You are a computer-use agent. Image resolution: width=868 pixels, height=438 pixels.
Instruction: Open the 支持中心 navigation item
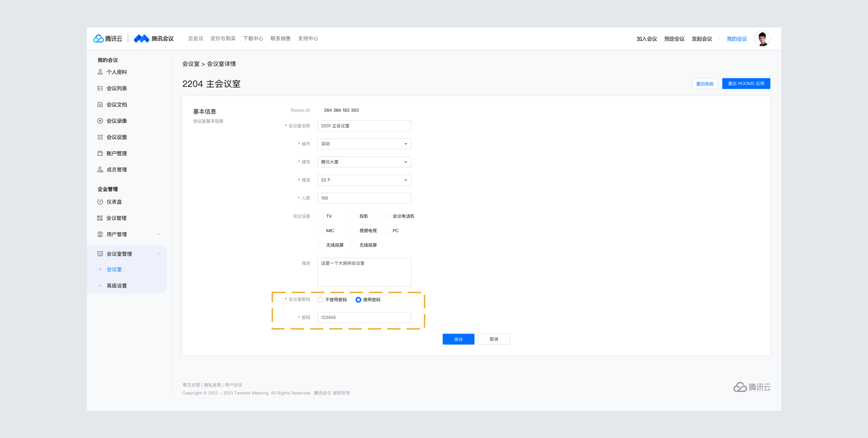[308, 38]
